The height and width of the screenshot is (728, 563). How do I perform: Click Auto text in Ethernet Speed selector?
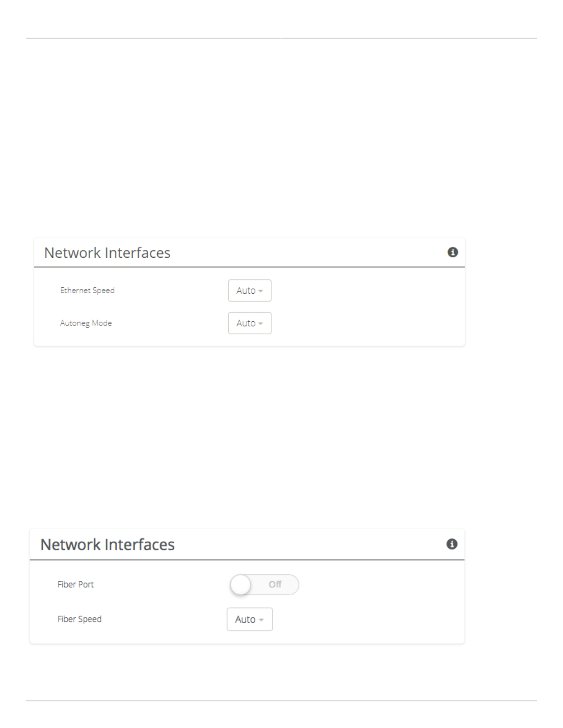point(246,290)
